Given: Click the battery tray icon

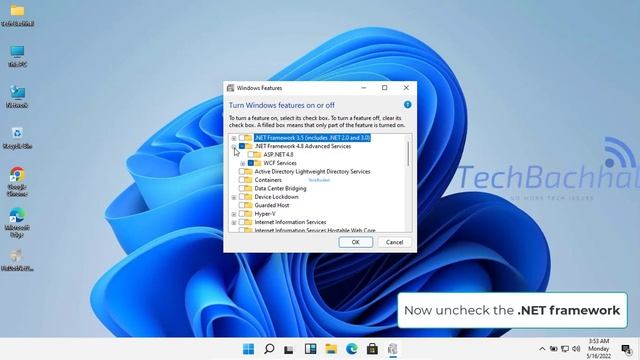Looking at the screenshot, I should click(554, 349).
